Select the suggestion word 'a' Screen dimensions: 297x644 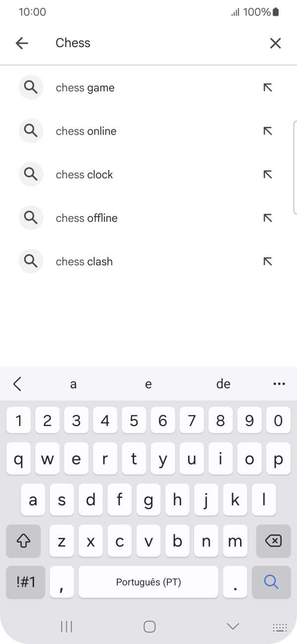click(x=73, y=383)
